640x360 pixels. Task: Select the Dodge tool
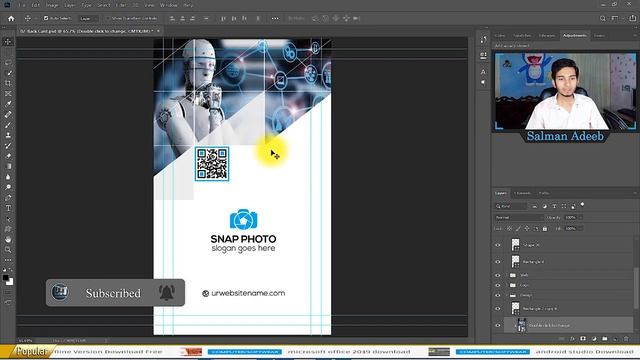coord(8,187)
